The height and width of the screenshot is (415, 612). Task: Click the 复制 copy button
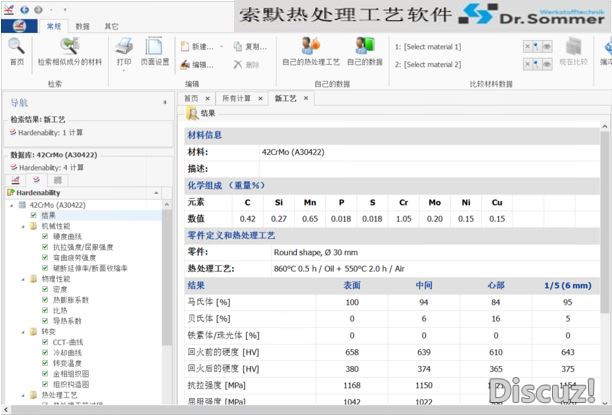(x=250, y=47)
